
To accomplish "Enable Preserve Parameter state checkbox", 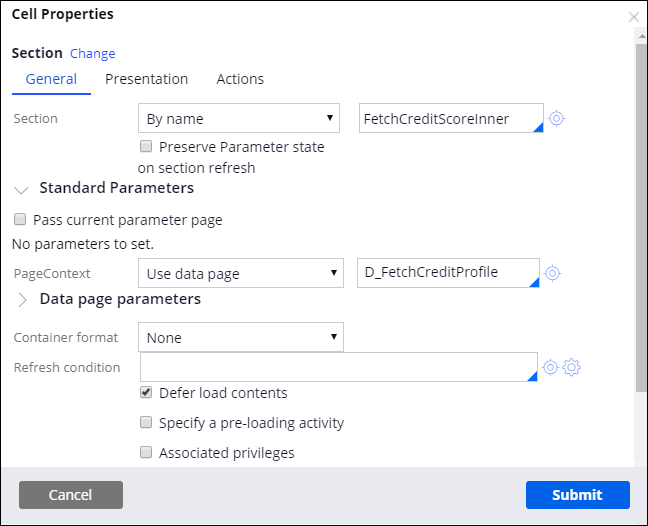I will 146,147.
